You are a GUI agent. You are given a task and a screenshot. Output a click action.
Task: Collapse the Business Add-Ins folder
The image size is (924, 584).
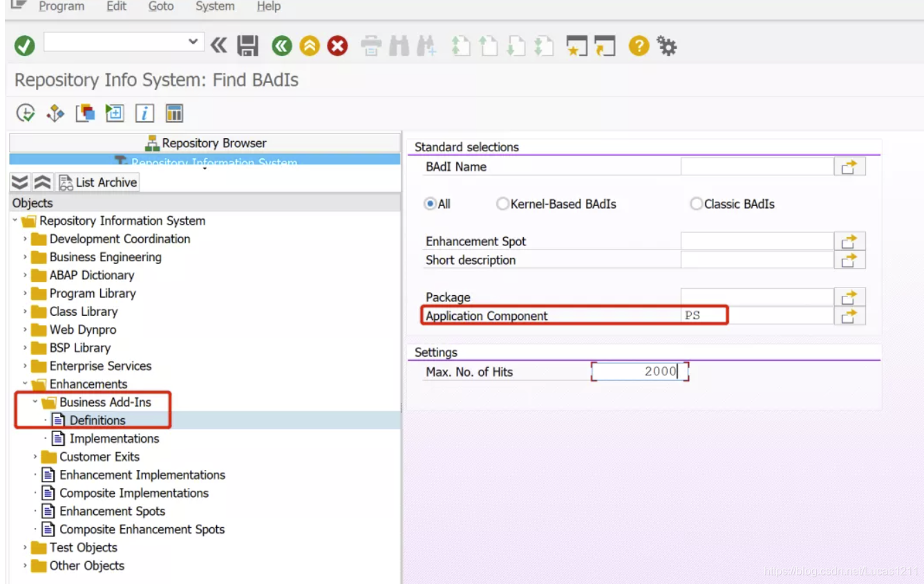[x=35, y=402]
